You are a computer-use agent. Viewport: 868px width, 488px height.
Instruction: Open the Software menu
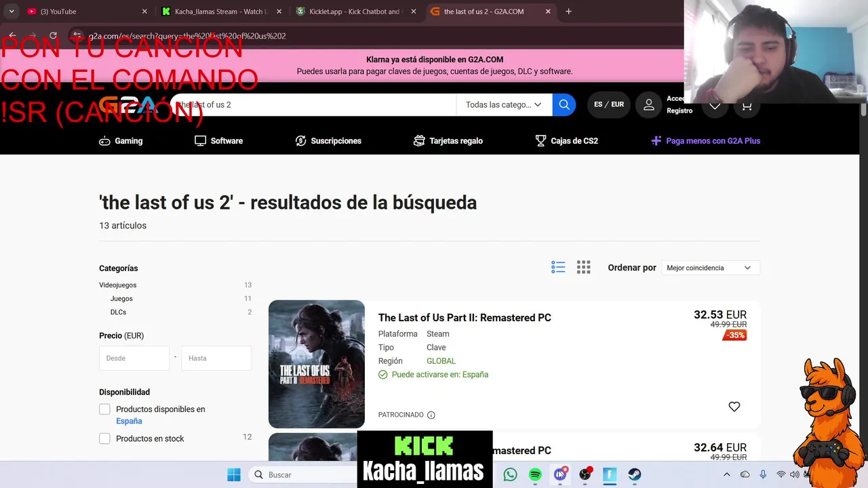pyautogui.click(x=218, y=141)
